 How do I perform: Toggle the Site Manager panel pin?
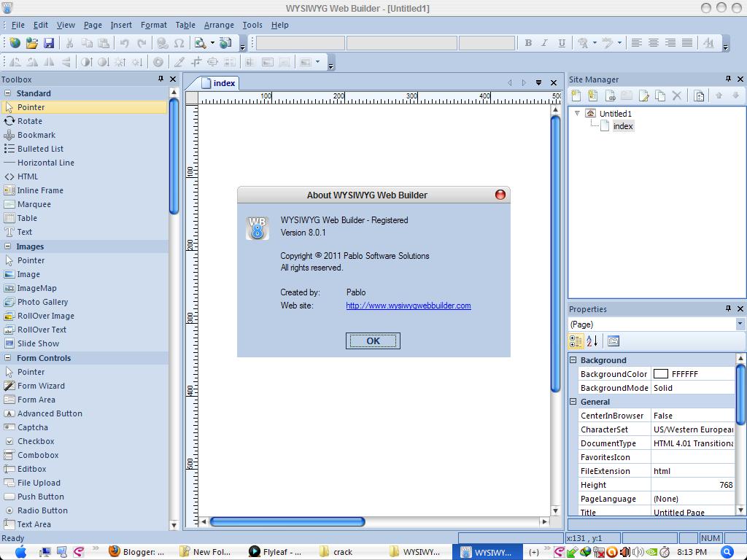(x=728, y=79)
